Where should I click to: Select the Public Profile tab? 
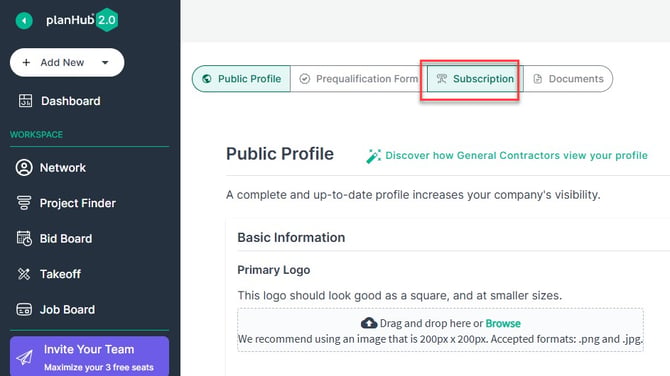point(241,79)
